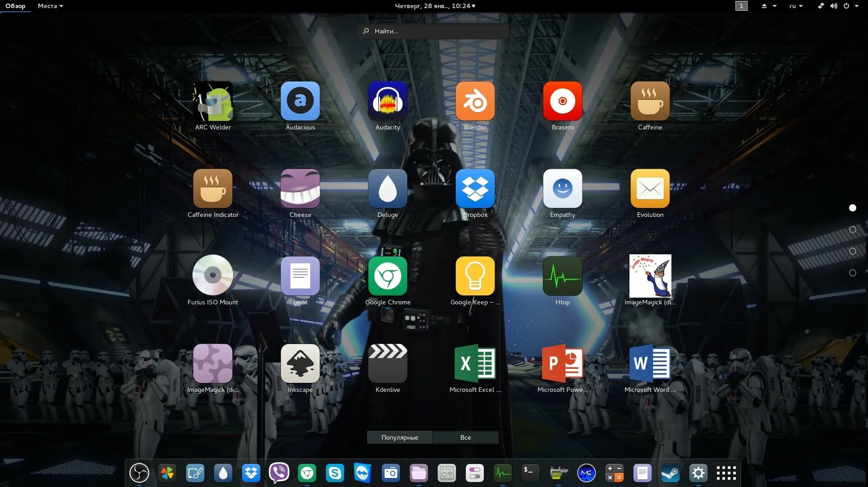Open Viber from the dock
This screenshot has height=487, width=868.
[279, 473]
